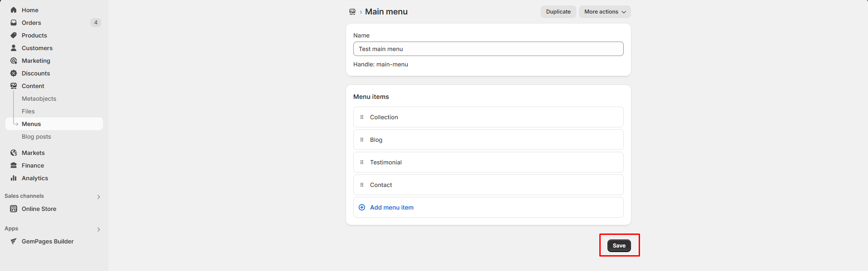868x271 pixels.
Task: Open Metaobjects under Content
Action: pyautogui.click(x=39, y=98)
